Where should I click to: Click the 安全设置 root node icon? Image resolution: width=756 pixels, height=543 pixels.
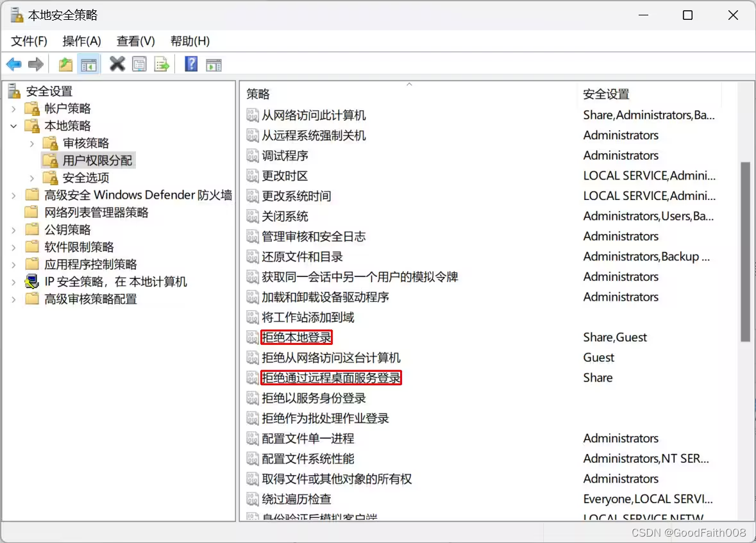(x=15, y=91)
